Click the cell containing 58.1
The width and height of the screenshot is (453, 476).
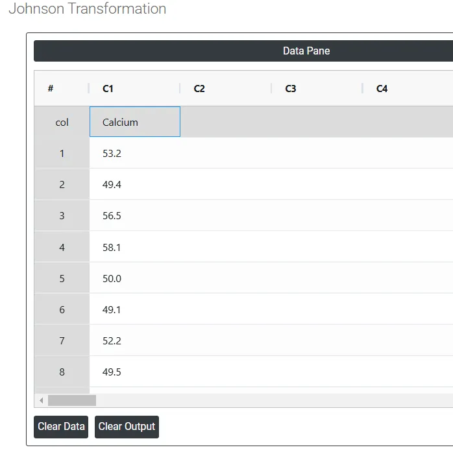135,247
